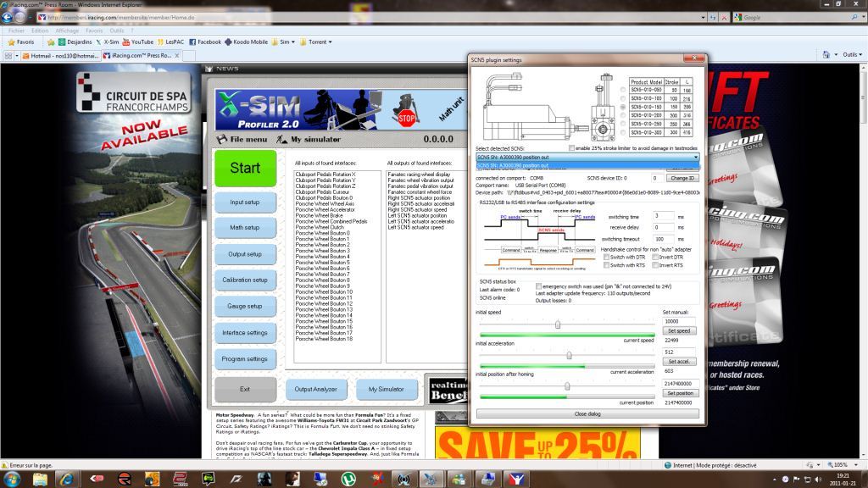Screen dimensions: 868x488
Task: Click the red STOP sign icon in X-Sim
Action: tap(406, 118)
